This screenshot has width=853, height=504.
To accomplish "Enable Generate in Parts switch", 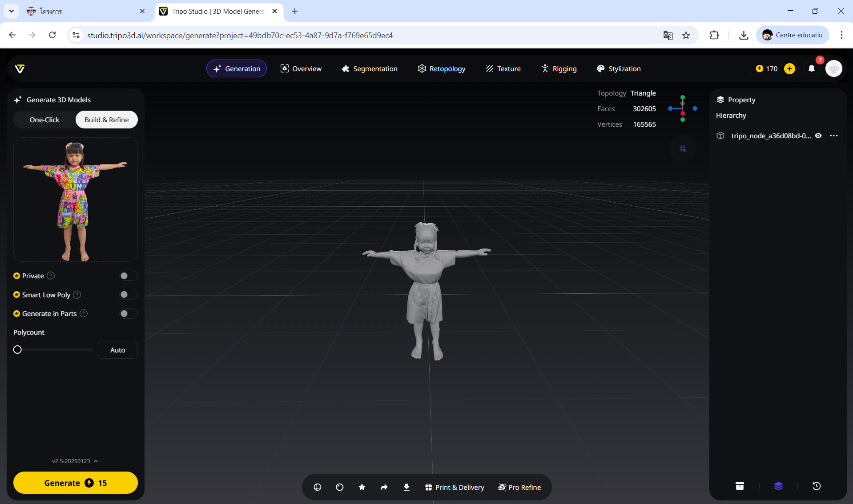I will (x=128, y=314).
